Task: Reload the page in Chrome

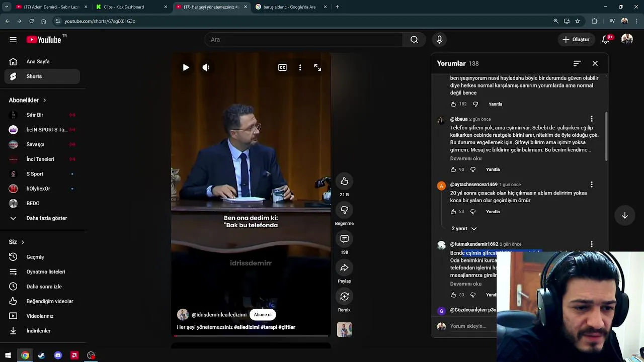Action: point(31,21)
